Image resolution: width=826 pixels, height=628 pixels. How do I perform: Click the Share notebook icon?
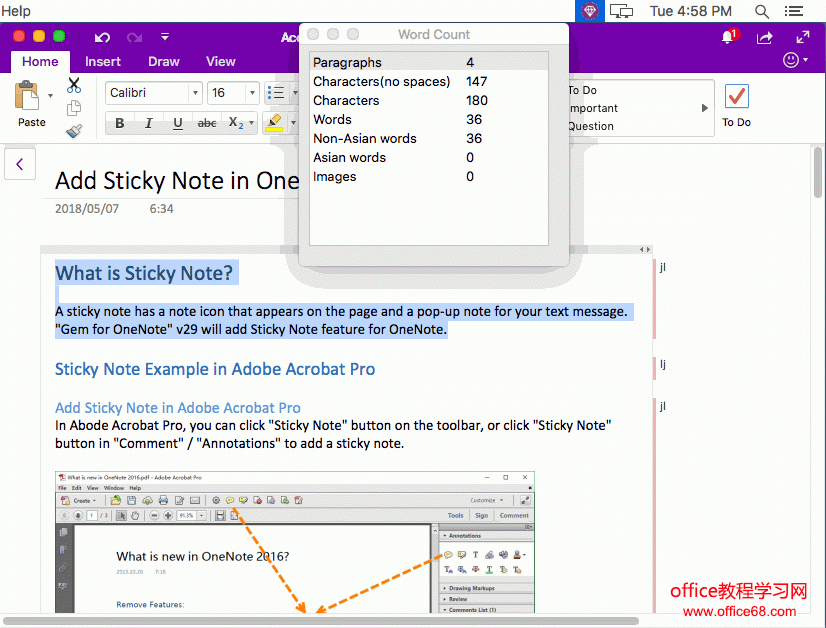coord(764,37)
